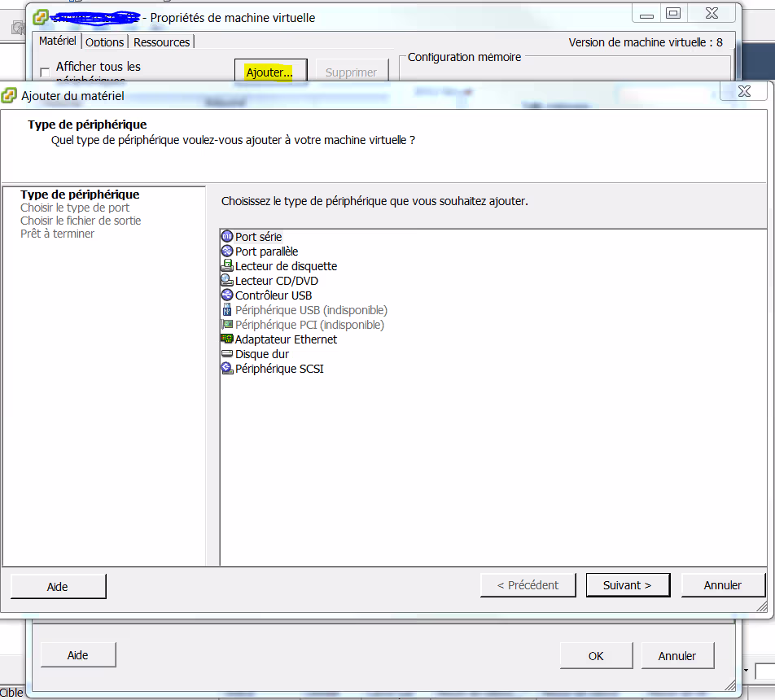Pick the Disque dur icon
775x700 pixels.
[x=227, y=353]
